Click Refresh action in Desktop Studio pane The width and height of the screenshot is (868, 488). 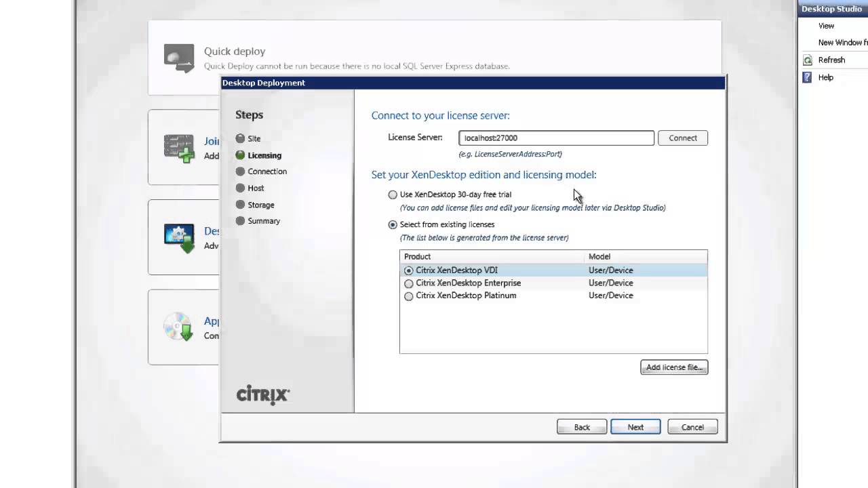click(831, 60)
